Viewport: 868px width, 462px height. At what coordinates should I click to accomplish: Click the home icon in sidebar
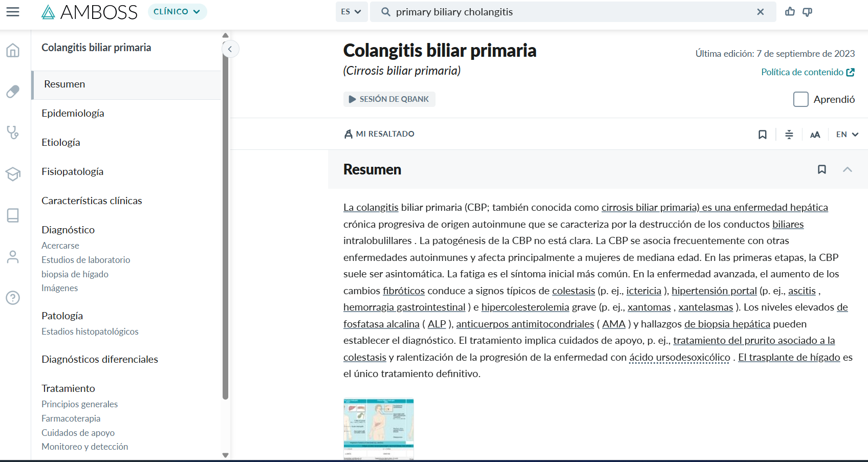(13, 50)
